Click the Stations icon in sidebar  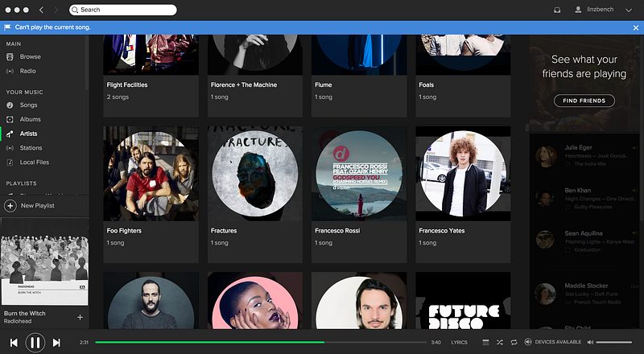pos(10,148)
